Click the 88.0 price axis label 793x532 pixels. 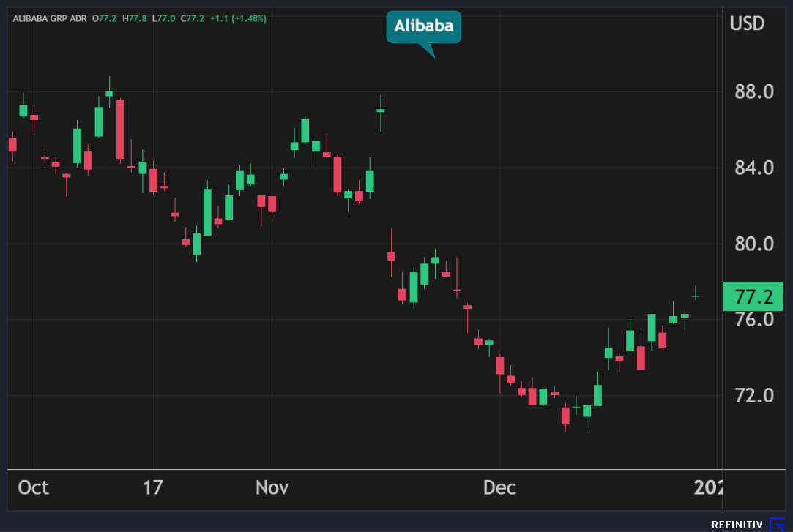point(754,92)
